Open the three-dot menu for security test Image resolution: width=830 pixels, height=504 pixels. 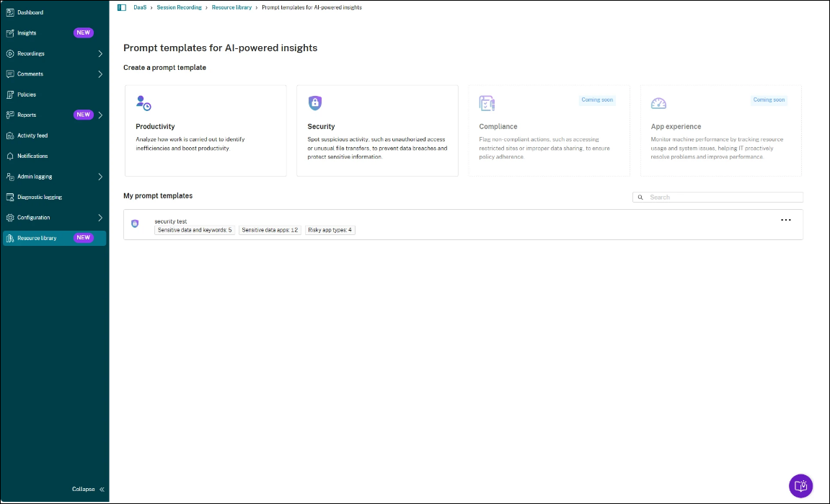785,220
